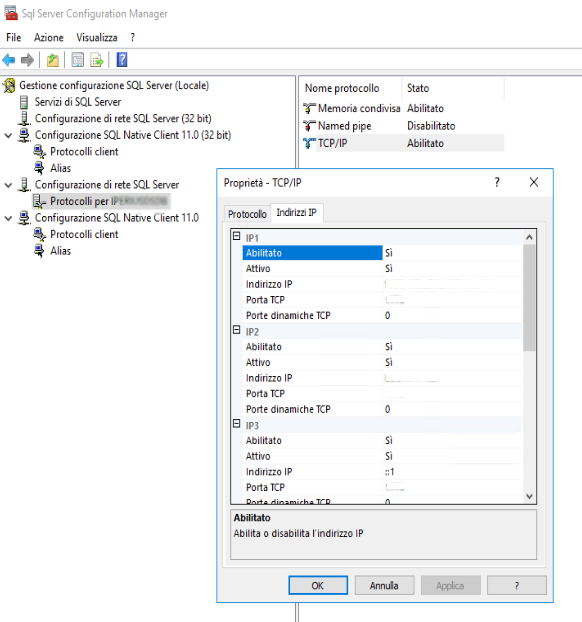
Task: Click the dialog title bar ? help button
Action: click(x=497, y=182)
